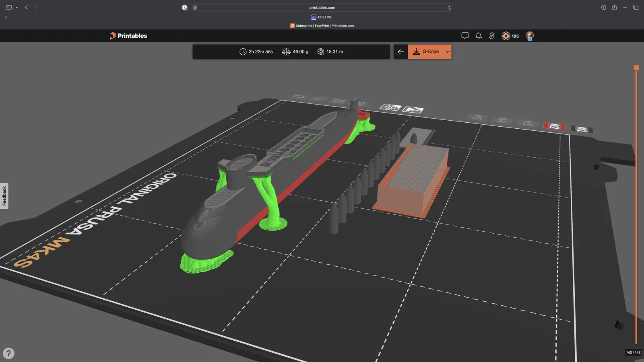Open the messages chat bubble icon

coord(465,36)
